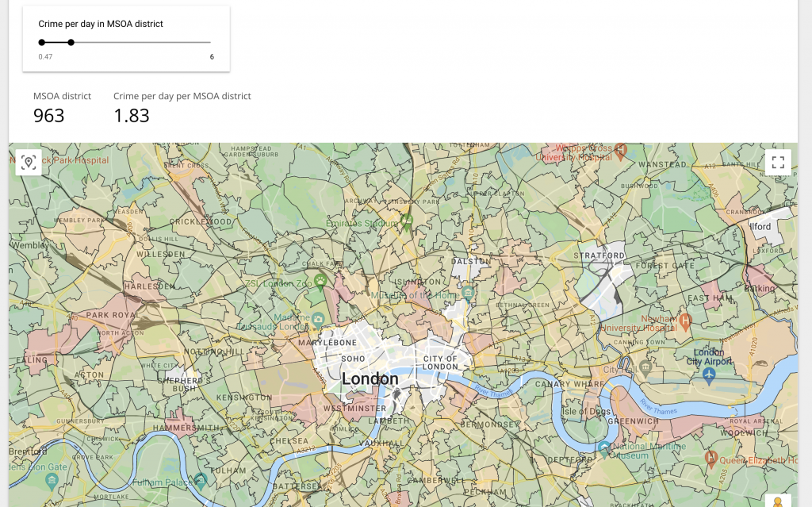
Task: Click the KENSINGTON label on map
Action: [x=244, y=398]
